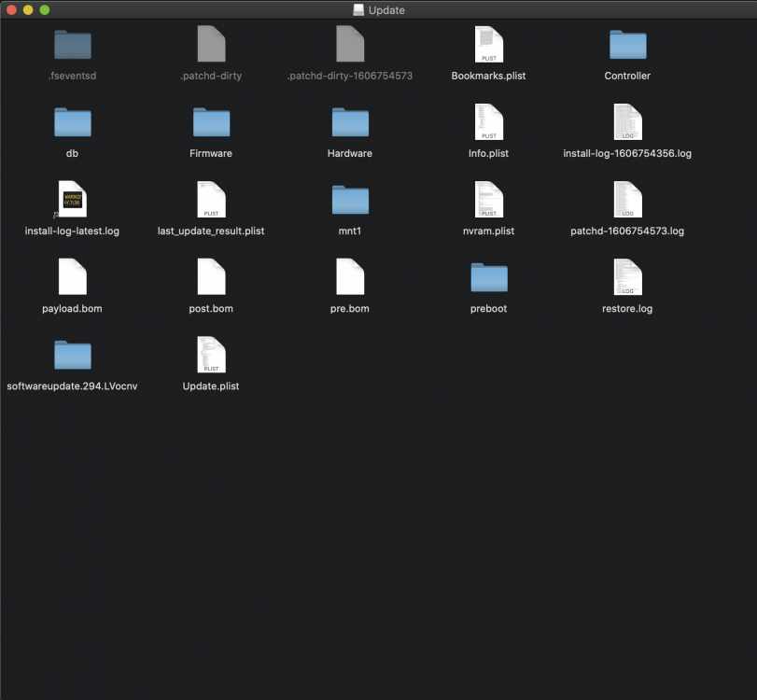Click the install-log-latest.log alias icon
The image size is (757, 700).
[x=73, y=199]
